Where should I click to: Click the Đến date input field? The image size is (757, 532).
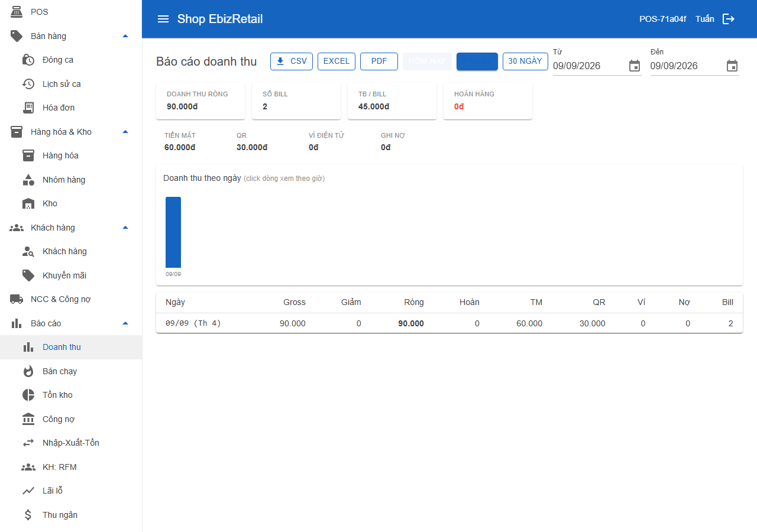click(686, 66)
